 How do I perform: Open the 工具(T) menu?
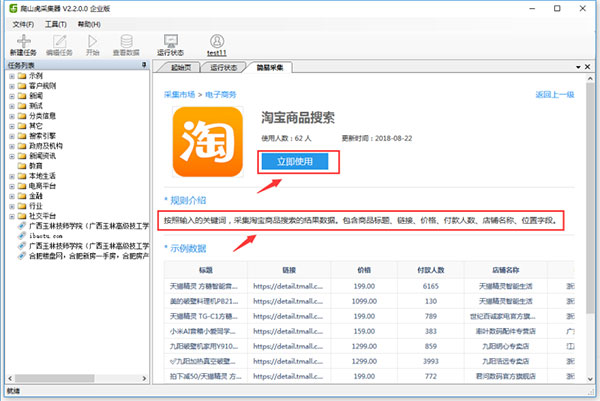tap(56, 24)
